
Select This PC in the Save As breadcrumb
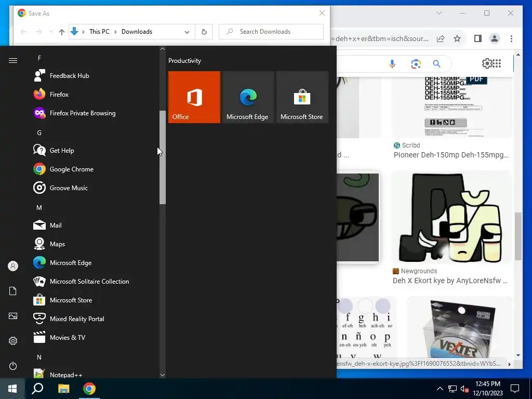[99, 32]
